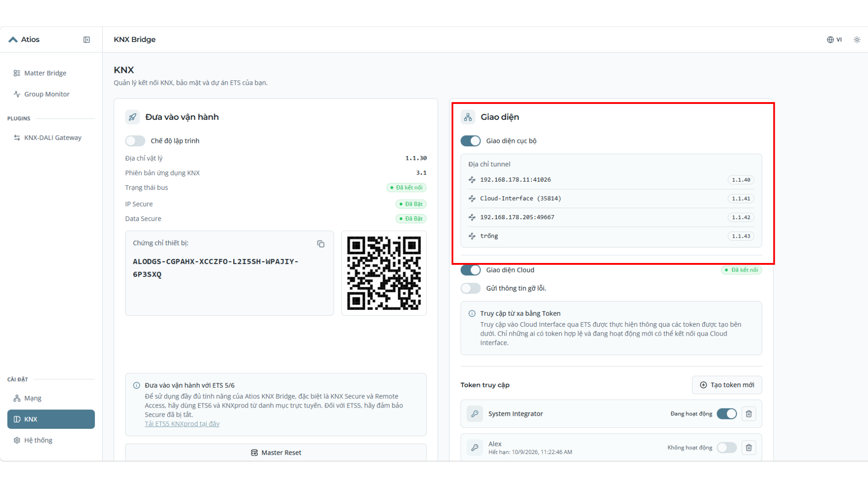Disable Giao diện cục bộ switch
The height and width of the screenshot is (488, 868).
click(471, 141)
